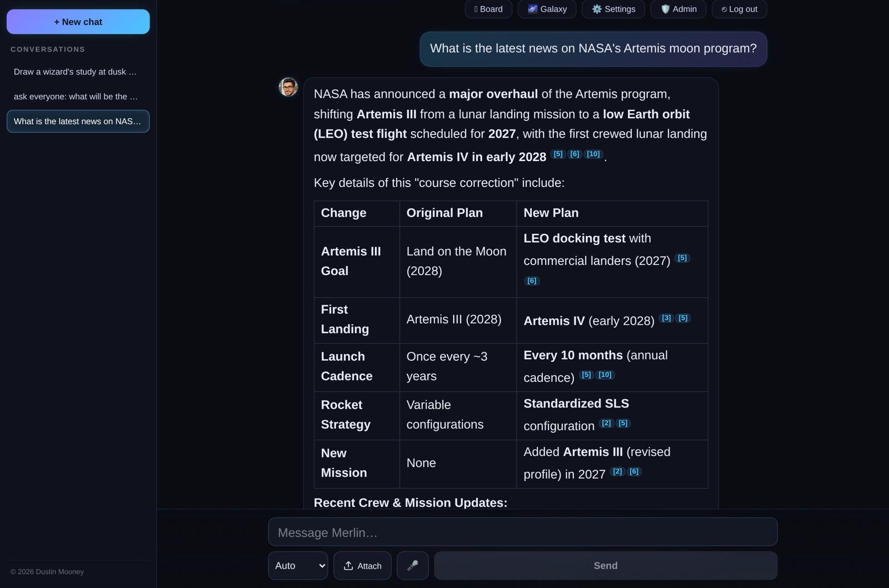Open citation [6] in the Artemis III Goal row
This screenshot has width=889, height=588.
click(532, 280)
